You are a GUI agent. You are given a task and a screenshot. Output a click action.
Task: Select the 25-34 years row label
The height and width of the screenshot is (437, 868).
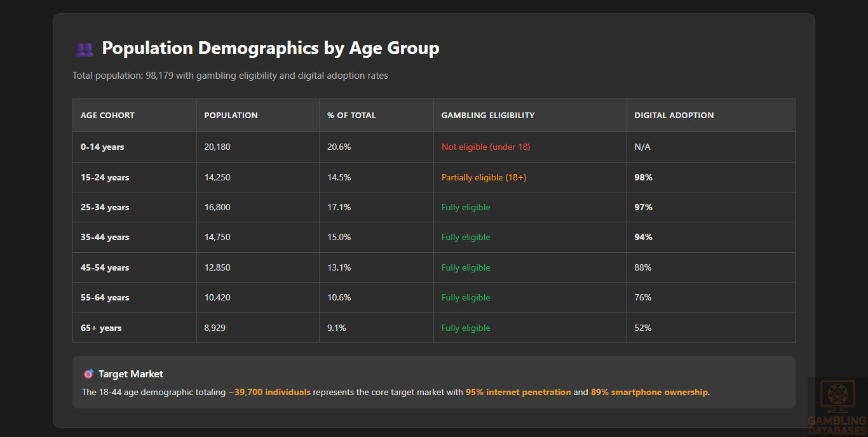[x=105, y=208]
